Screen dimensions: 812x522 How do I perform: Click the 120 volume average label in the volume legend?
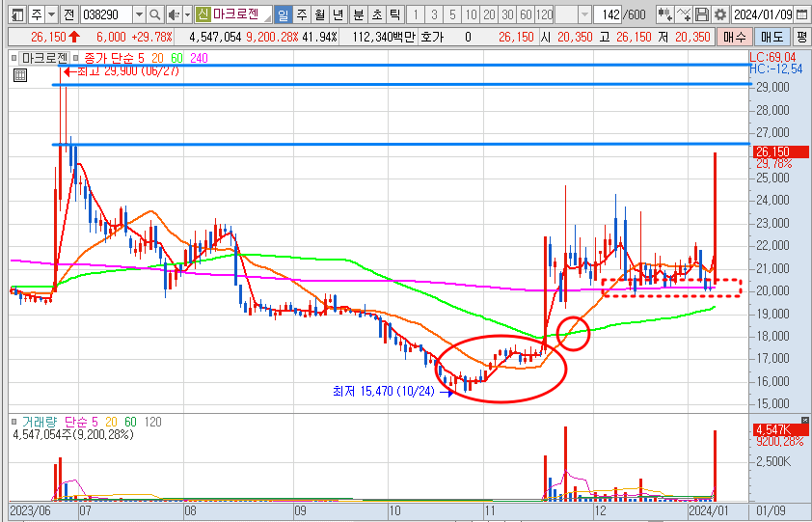[152, 422]
